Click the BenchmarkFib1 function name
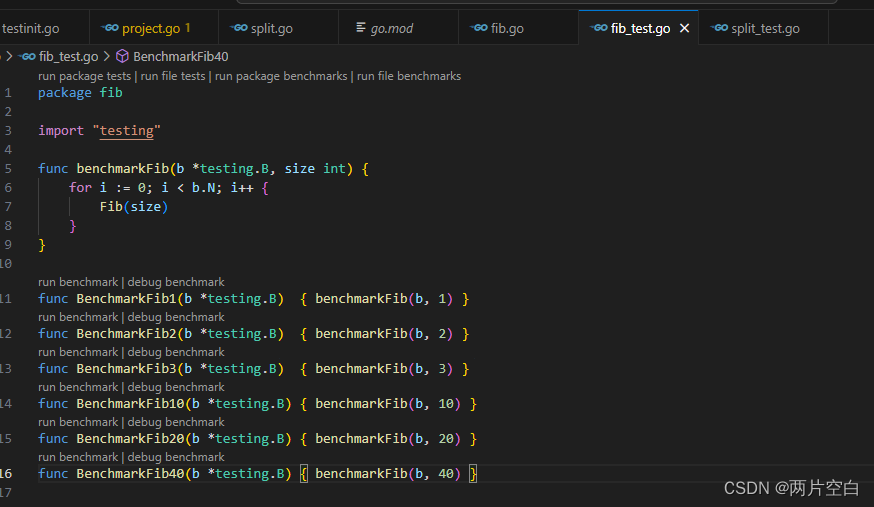The width and height of the screenshot is (874, 507). (x=127, y=299)
